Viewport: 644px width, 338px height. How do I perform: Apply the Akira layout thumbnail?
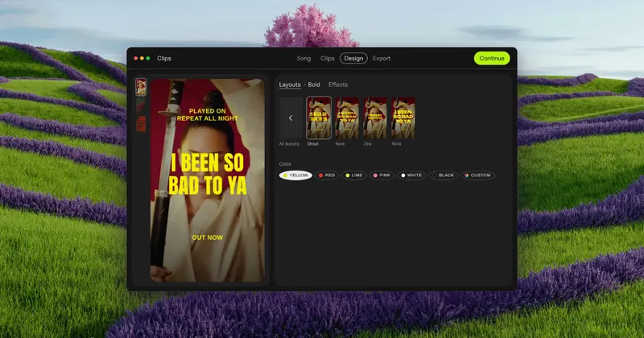coord(403,117)
